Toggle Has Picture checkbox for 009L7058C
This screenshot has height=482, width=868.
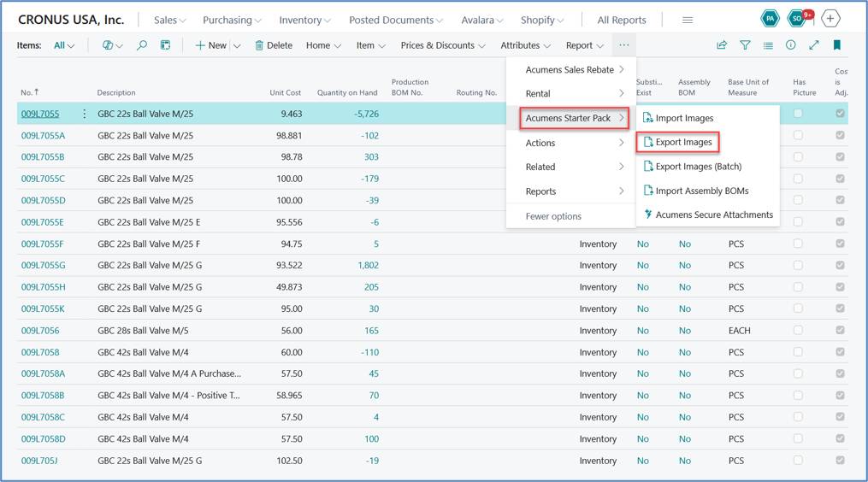point(798,417)
